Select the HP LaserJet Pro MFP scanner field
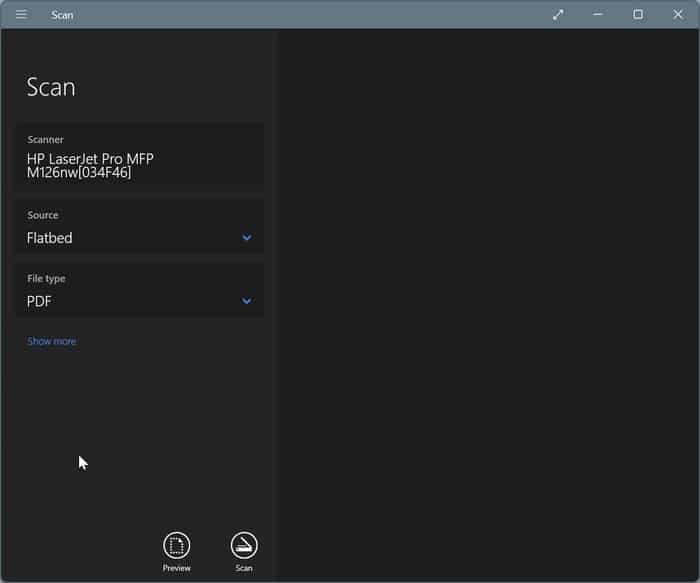Image resolution: width=700 pixels, height=583 pixels. tap(140, 157)
